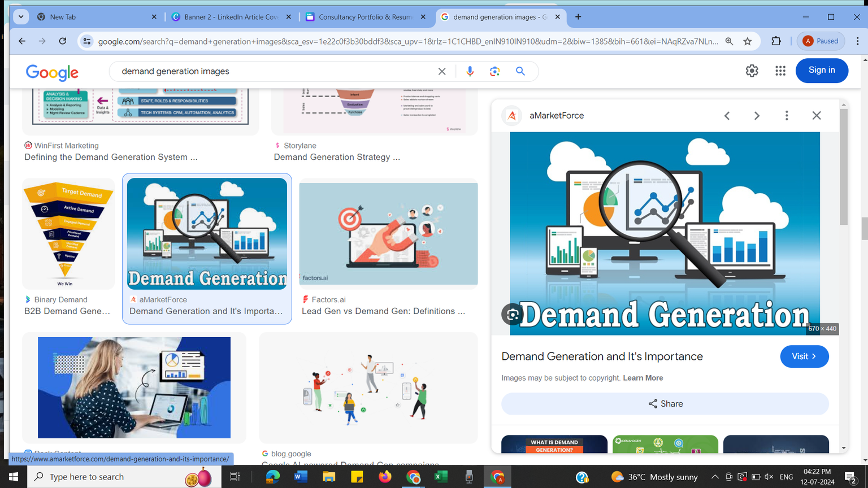Open Windows Start menu
Viewport: 868px width, 488px height.
click(13, 477)
